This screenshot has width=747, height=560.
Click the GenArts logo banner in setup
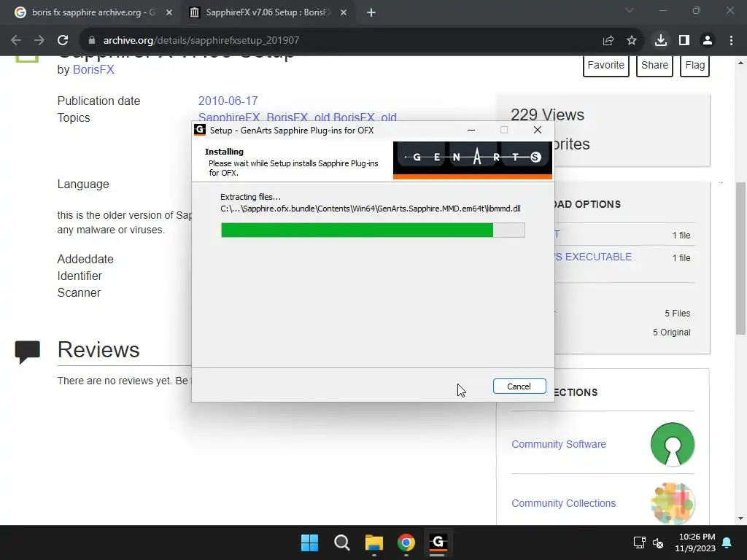click(x=473, y=160)
